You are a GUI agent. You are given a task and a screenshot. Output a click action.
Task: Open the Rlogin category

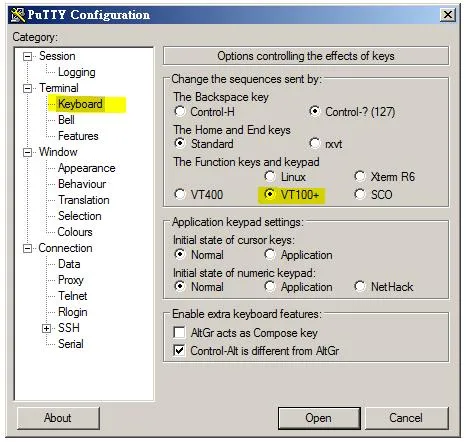point(73,312)
